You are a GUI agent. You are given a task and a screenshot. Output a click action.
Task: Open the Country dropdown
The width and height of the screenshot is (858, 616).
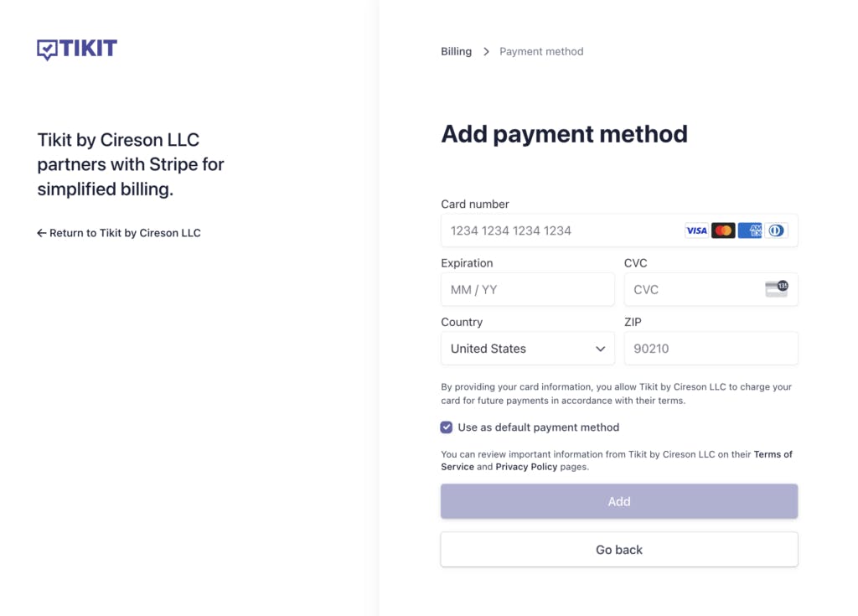[x=527, y=349]
